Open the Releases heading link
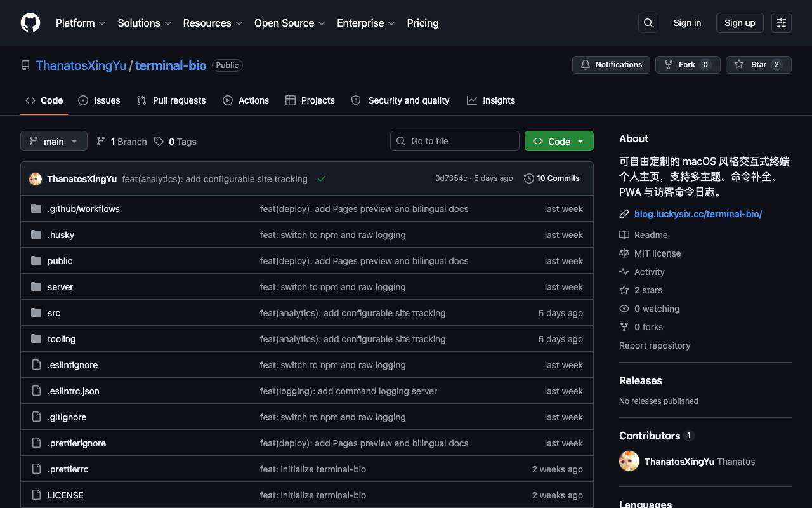The width and height of the screenshot is (812, 508). [x=641, y=380]
